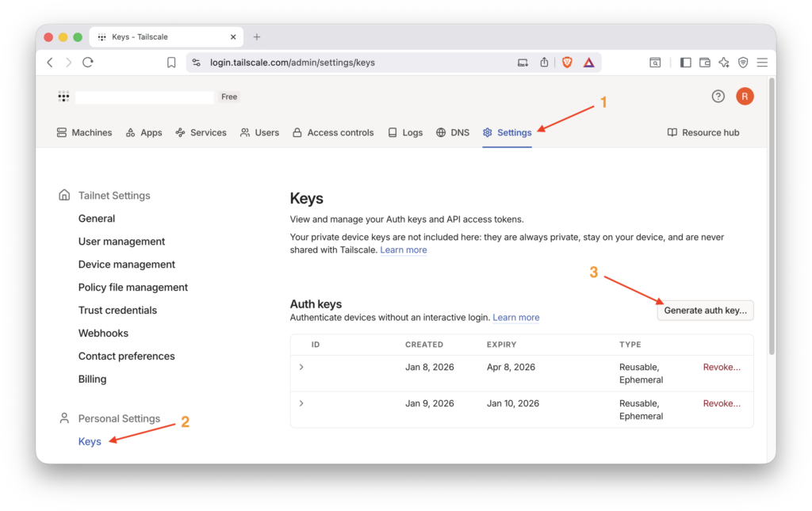Click the Brave Shields lion icon
This screenshot has height=511, width=812.
567,63
